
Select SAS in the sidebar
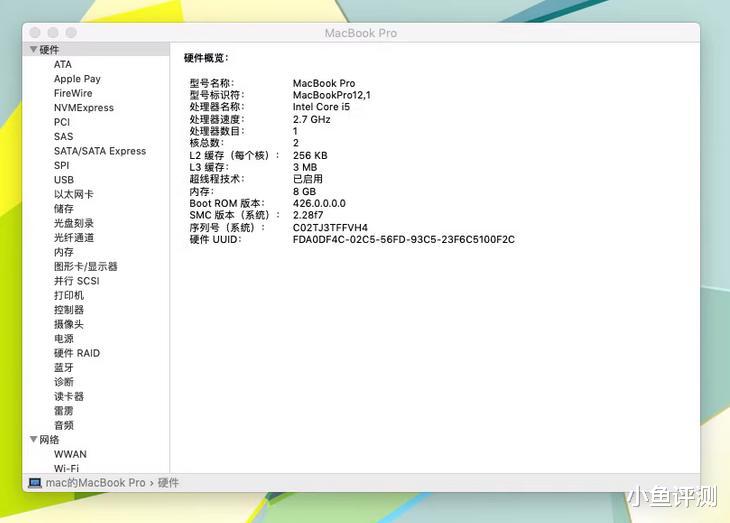pos(63,136)
